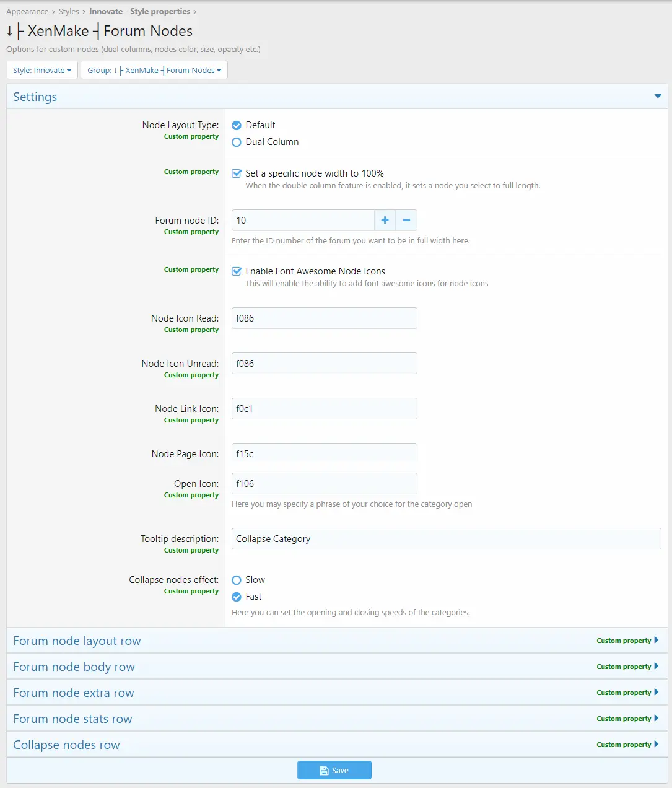The image size is (672, 788).
Task: Go to Styles breadcrumb
Action: pyautogui.click(x=69, y=11)
